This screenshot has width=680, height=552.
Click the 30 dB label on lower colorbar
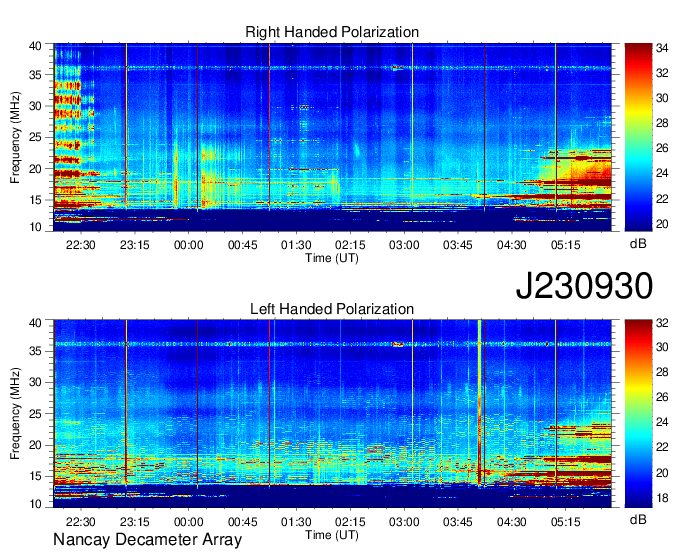[x=662, y=347]
